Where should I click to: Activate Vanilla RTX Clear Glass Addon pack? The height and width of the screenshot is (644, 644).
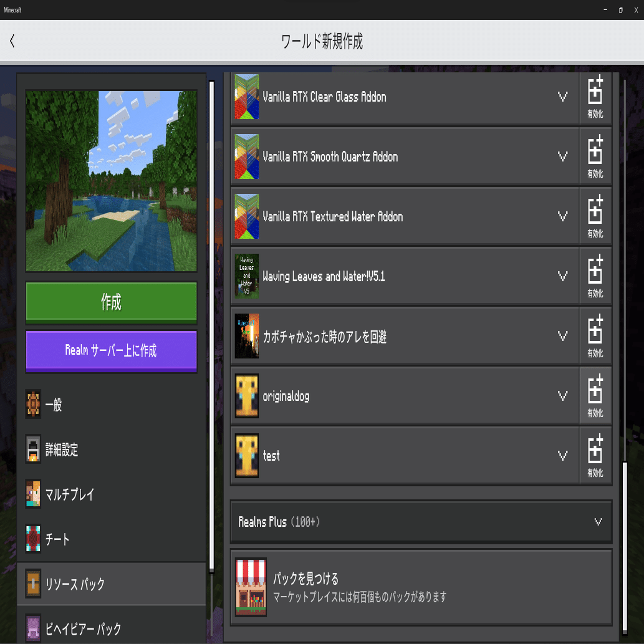(595, 97)
